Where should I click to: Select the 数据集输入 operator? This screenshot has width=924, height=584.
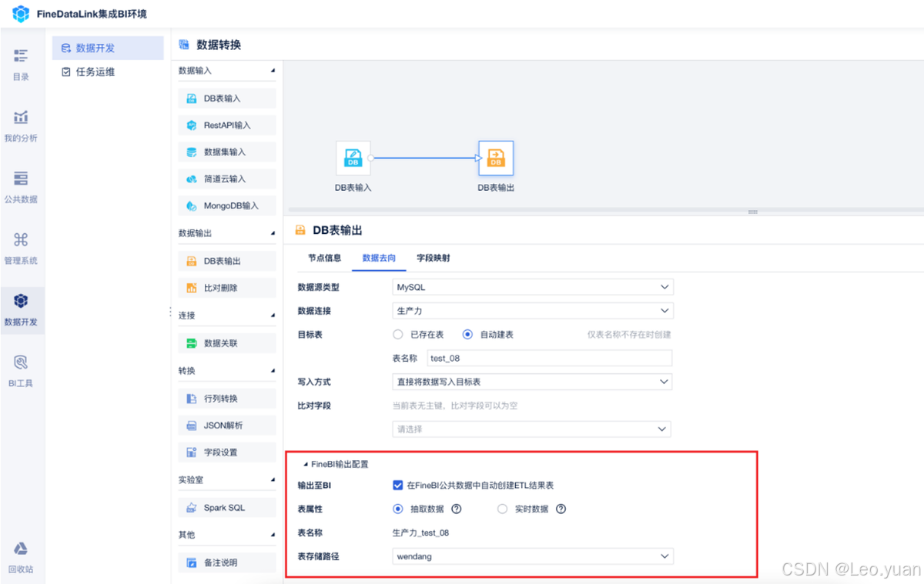coord(226,152)
